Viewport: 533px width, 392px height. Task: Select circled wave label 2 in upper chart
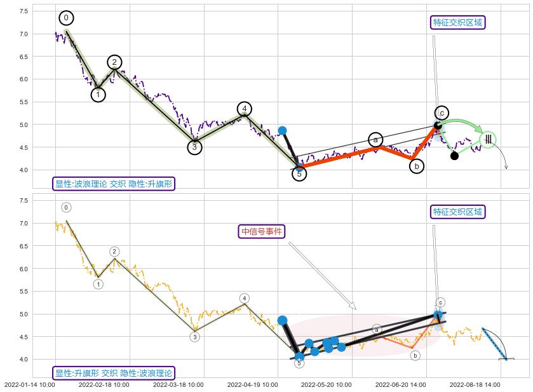tap(114, 62)
